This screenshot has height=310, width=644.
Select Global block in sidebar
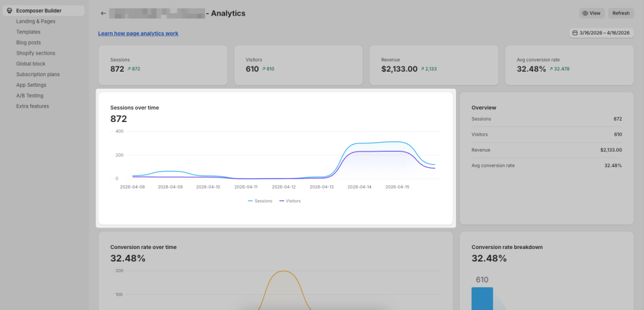[31, 64]
